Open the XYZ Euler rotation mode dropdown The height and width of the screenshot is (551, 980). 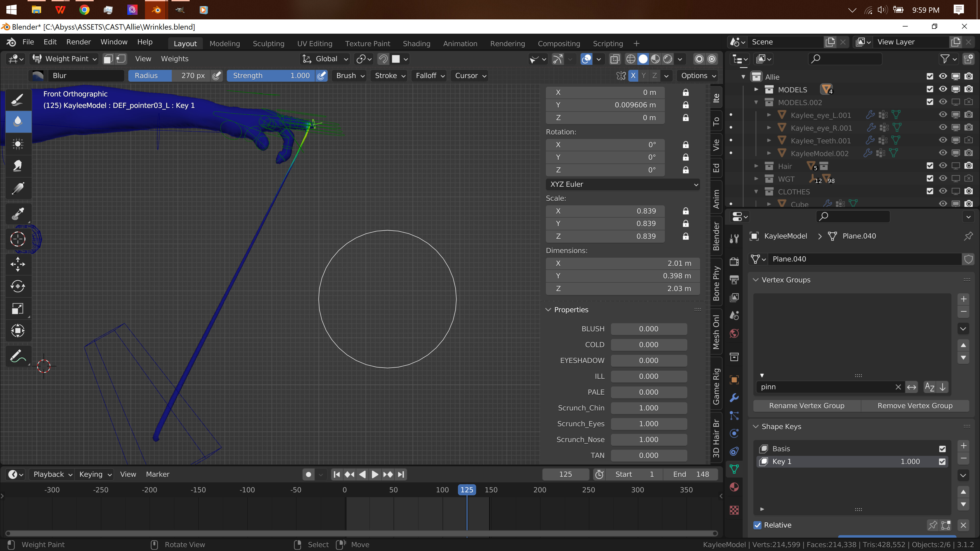tap(623, 184)
